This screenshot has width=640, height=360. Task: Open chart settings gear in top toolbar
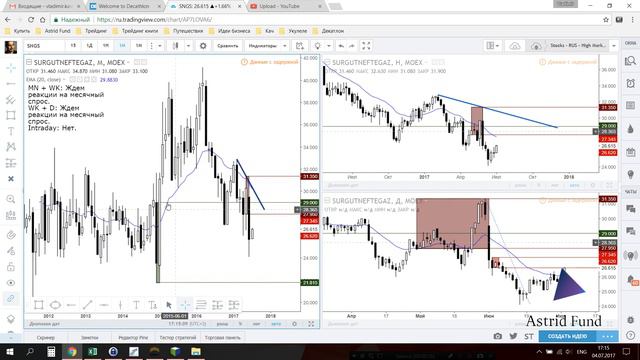pos(203,46)
